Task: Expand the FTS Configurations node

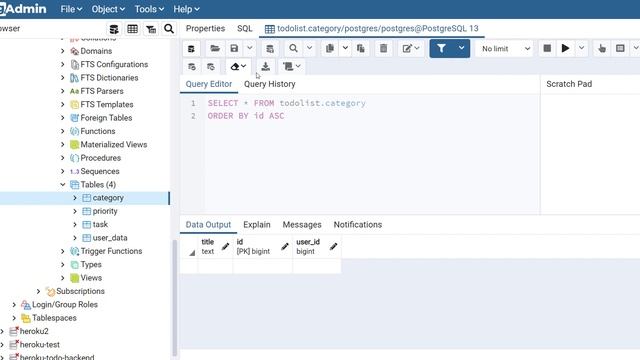Action: 62,64
